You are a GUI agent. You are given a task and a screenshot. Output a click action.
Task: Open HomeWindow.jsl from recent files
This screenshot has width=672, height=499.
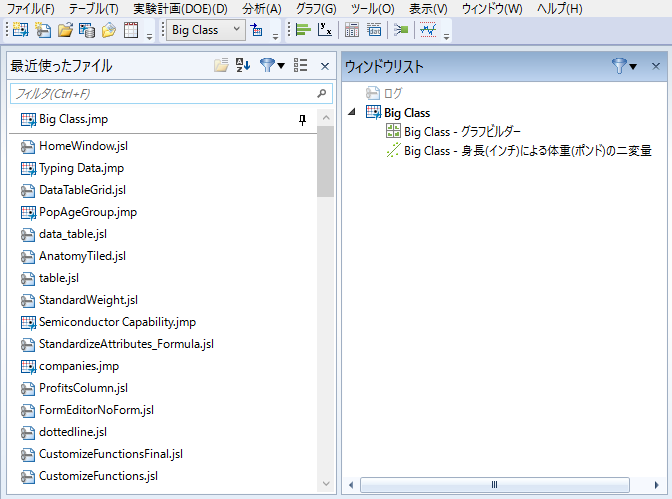tap(83, 146)
